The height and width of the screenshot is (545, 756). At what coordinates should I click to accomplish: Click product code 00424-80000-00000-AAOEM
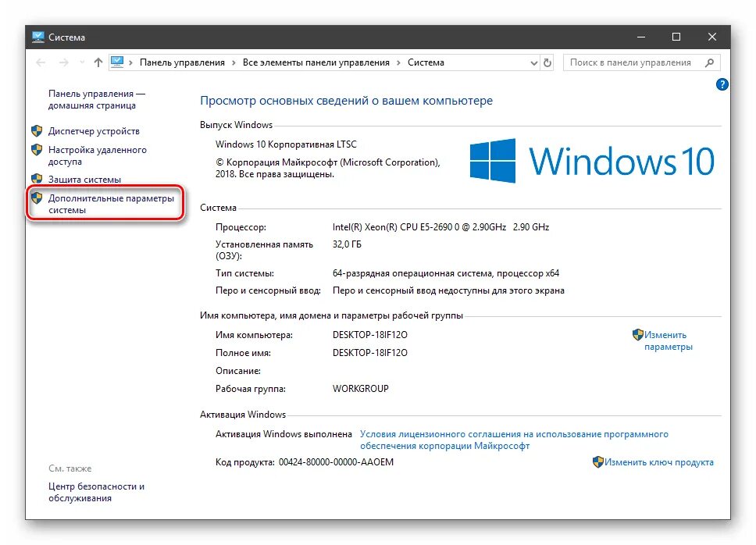tap(336, 462)
